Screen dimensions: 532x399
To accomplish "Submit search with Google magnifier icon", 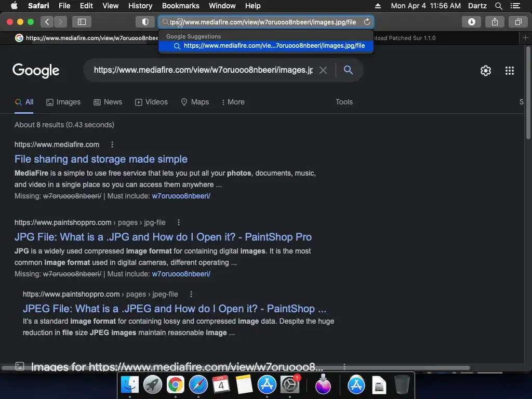I will pos(348,70).
